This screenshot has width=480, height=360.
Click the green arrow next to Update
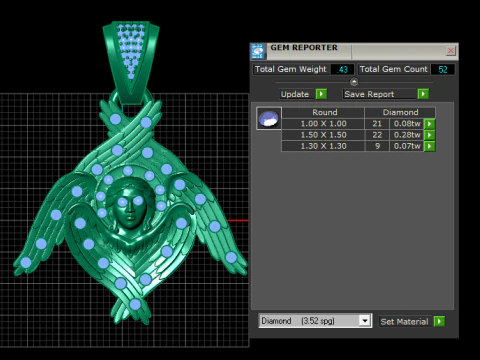click(x=321, y=94)
